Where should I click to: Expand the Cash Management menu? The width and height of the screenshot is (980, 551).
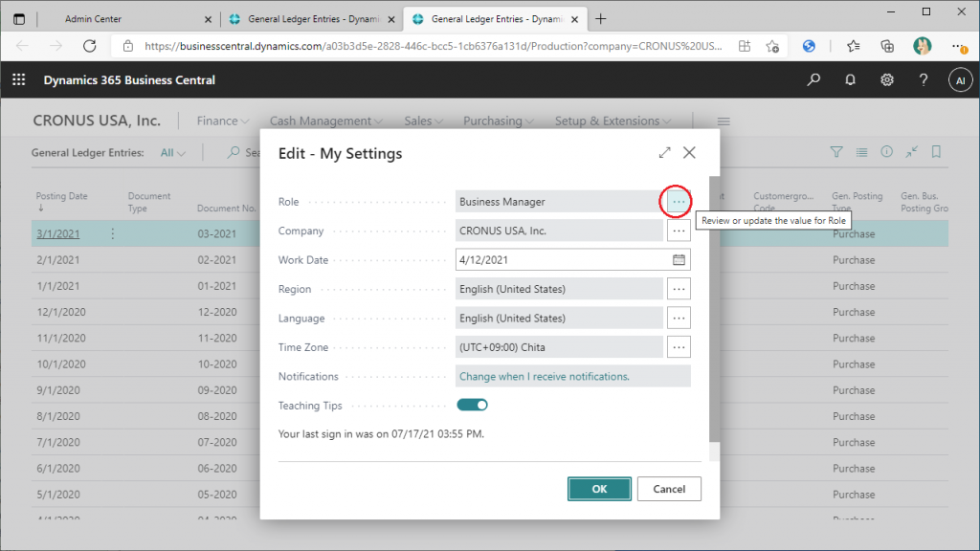coord(325,121)
